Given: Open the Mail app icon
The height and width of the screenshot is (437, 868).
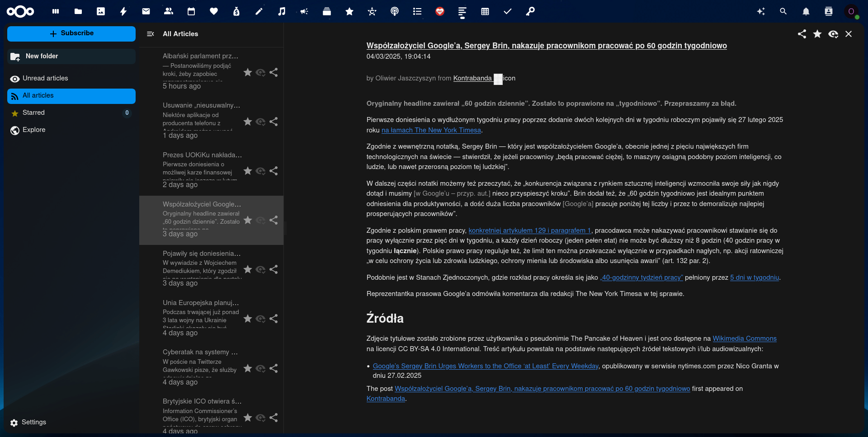Looking at the screenshot, I should [x=146, y=11].
